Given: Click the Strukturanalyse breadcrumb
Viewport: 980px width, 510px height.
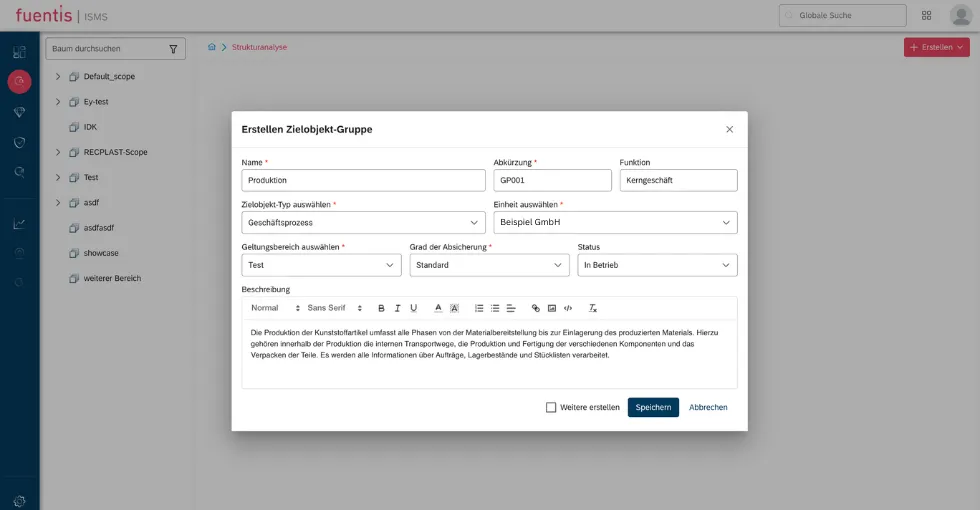Looking at the screenshot, I should point(259,47).
